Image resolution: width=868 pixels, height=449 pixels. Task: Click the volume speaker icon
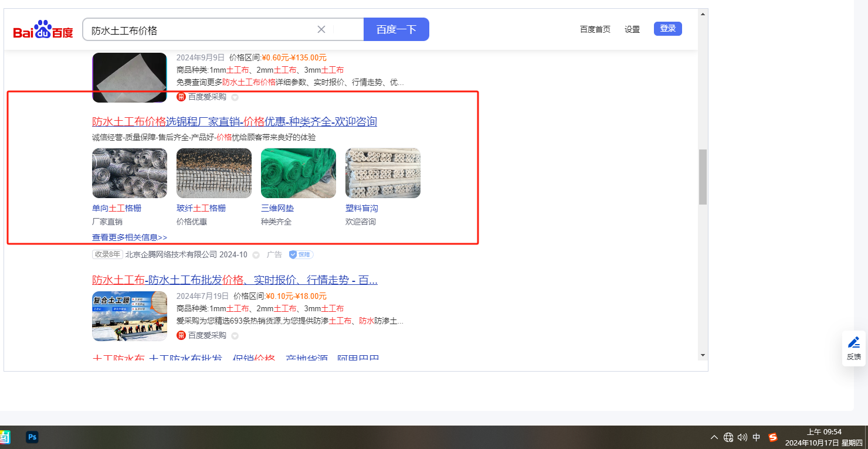tap(742, 437)
